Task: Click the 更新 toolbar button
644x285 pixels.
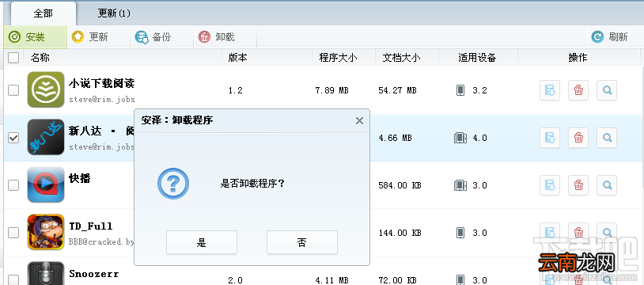Action: click(x=98, y=37)
